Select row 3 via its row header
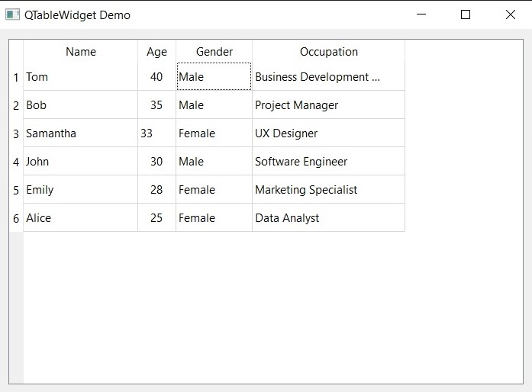 coord(16,133)
